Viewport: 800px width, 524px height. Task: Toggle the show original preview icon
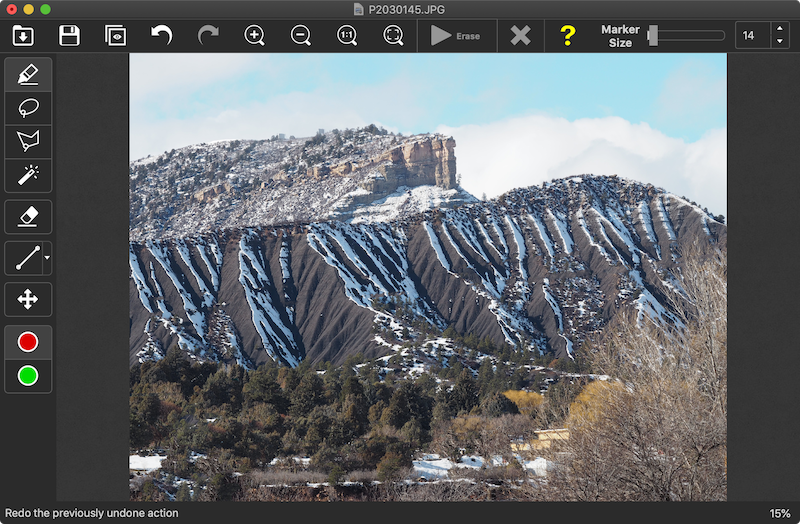(115, 36)
